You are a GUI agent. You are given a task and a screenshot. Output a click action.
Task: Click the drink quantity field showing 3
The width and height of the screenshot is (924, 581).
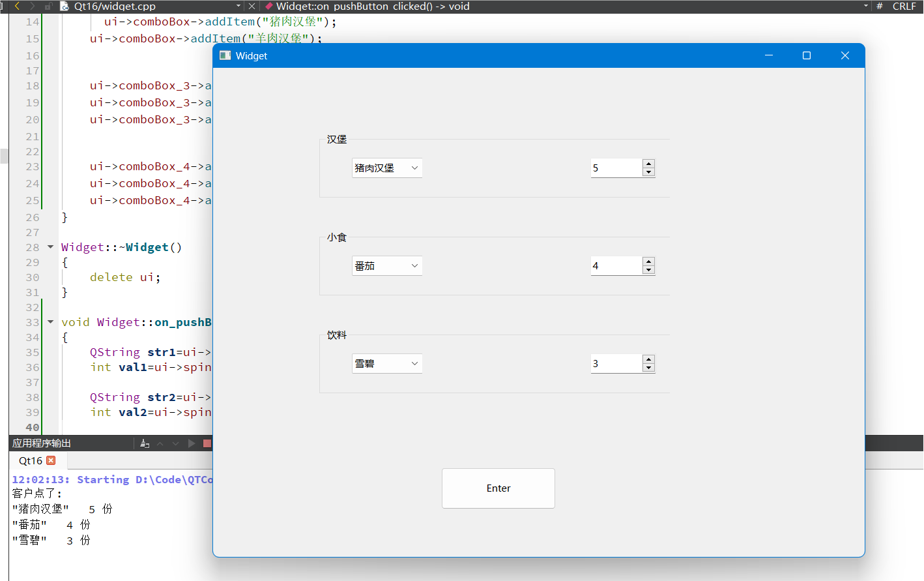coord(616,364)
